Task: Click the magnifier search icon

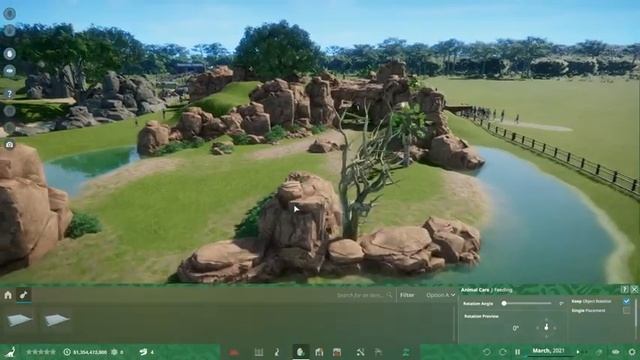Action: [x=389, y=295]
